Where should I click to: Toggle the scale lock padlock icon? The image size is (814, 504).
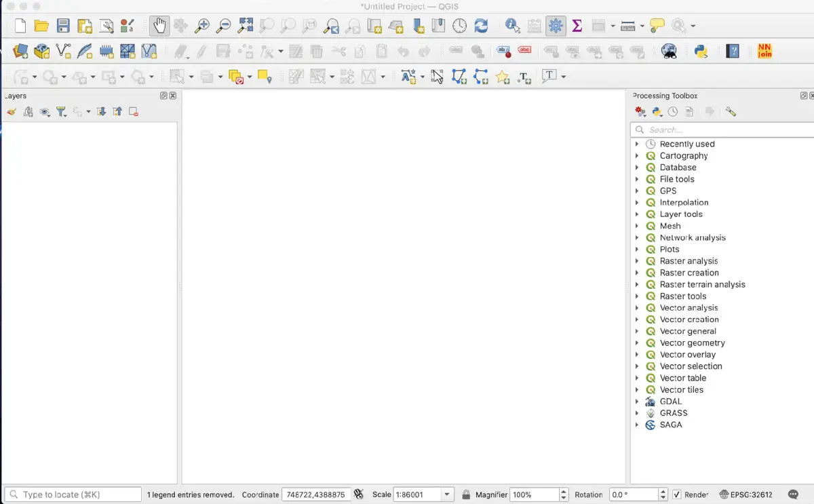click(466, 495)
